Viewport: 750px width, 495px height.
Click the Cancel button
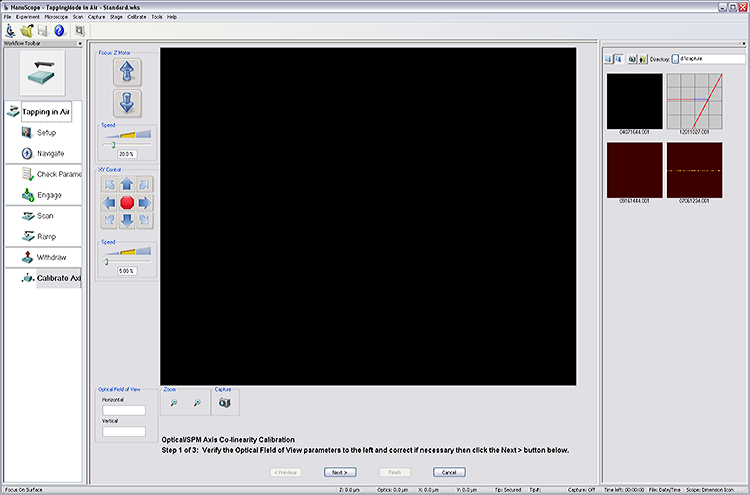pyautogui.click(x=449, y=472)
